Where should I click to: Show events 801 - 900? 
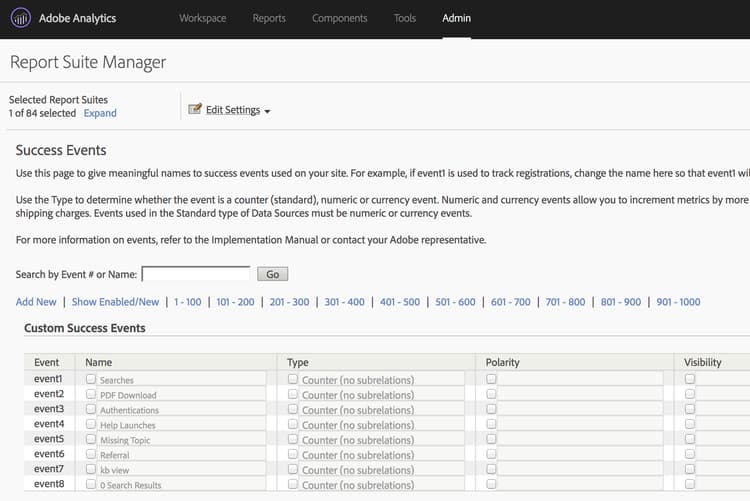[621, 302]
